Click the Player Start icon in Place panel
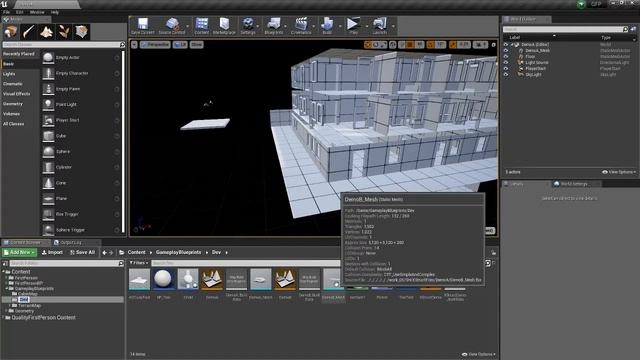This screenshot has width=640, height=360. tap(48, 120)
